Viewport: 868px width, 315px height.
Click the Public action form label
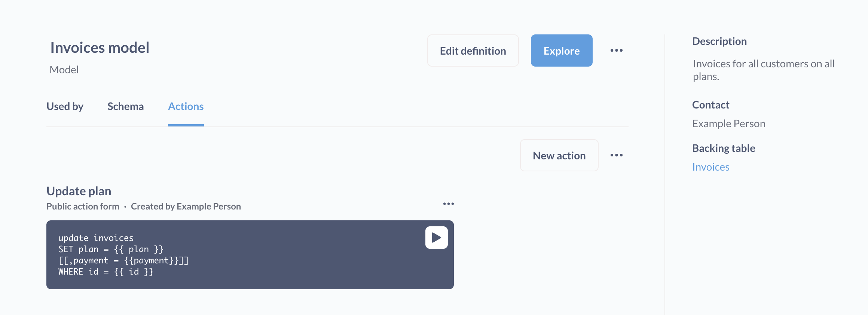coord(83,206)
